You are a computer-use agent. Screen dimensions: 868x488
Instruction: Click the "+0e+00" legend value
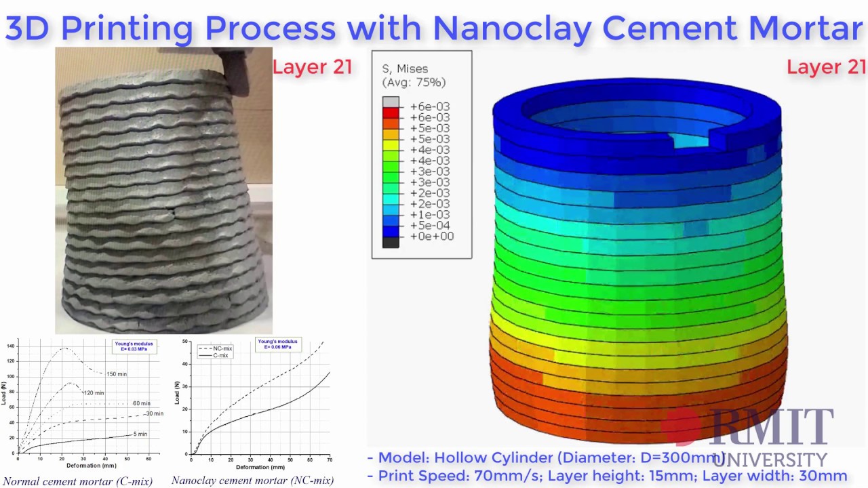click(x=431, y=237)
